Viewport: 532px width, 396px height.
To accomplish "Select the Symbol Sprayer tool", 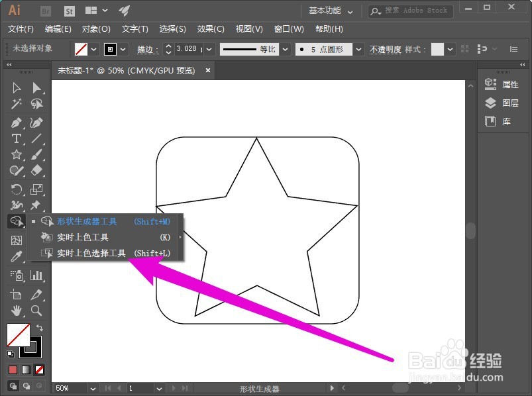I will coord(17,275).
